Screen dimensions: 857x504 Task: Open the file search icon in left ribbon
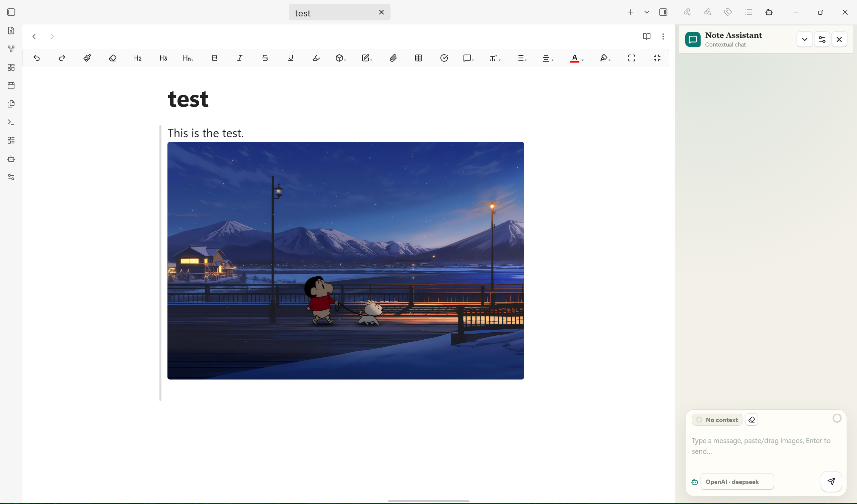(11, 30)
